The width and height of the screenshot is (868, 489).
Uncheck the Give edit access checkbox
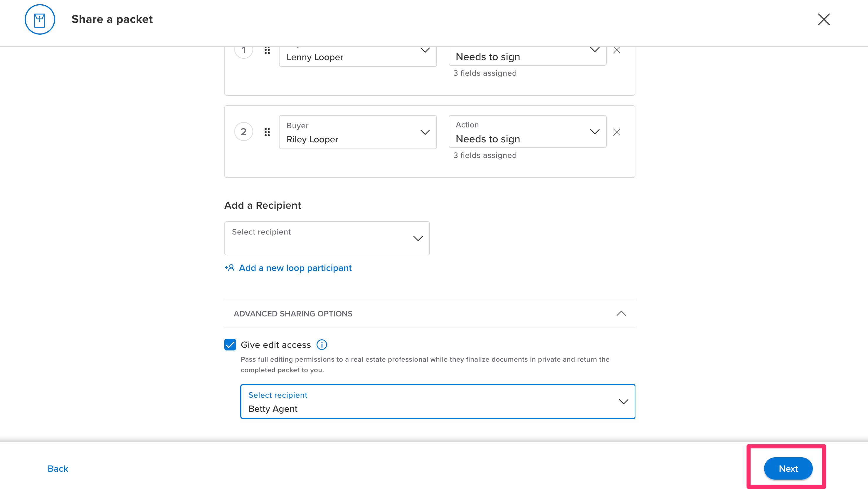point(230,345)
